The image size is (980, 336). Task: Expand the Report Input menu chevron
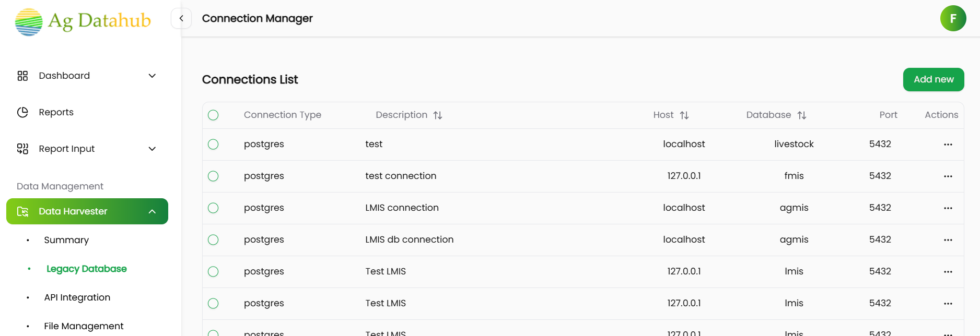tap(152, 149)
